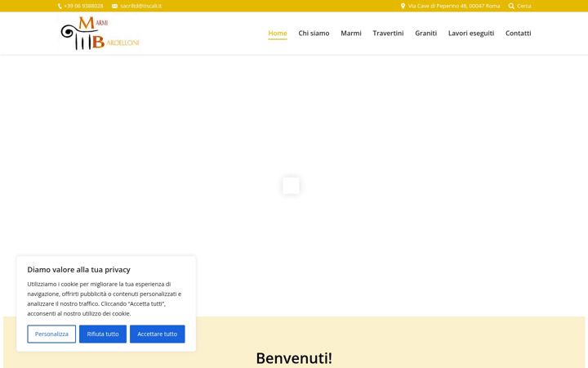Click the Marmi Bardelloni logo
Viewport: 588px width, 368px height.
point(100,33)
